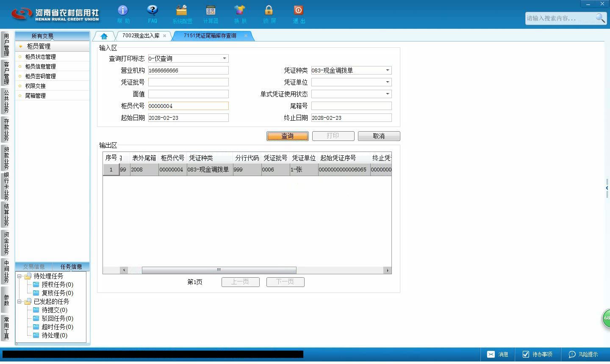Screen dimensions: 610x364
Task: Click the 复核任务 folder icon
Action: [36, 293]
